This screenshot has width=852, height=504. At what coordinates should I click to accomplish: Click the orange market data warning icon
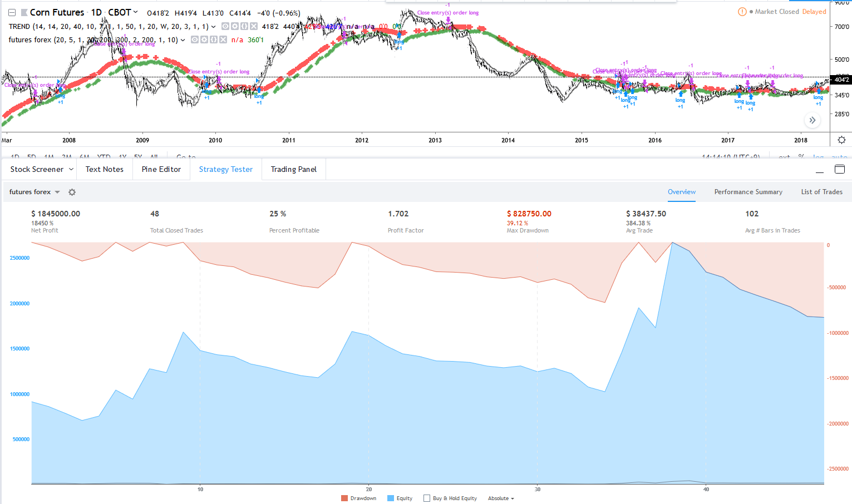coord(742,12)
